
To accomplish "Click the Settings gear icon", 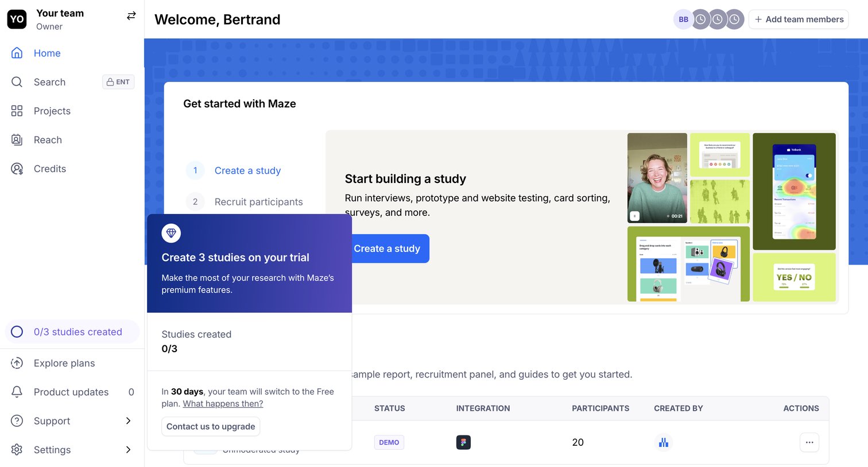I will pyautogui.click(x=17, y=450).
